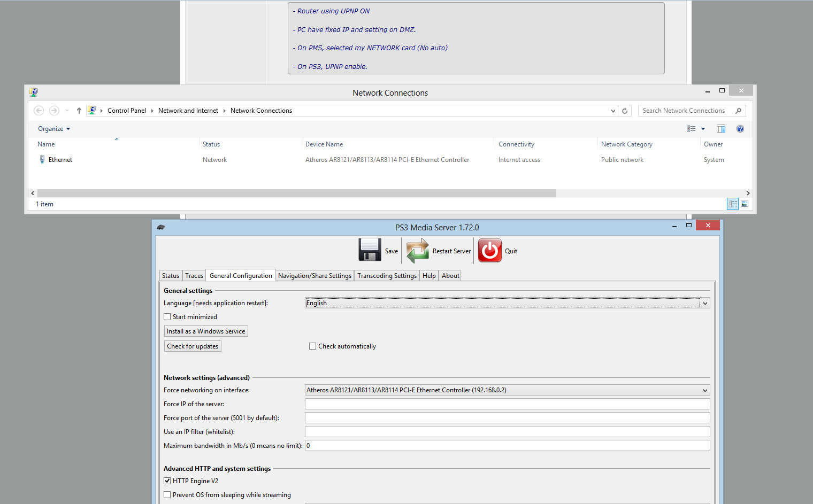813x504 pixels.
Task: Toggle Start minimized checkbox
Action: 167,317
